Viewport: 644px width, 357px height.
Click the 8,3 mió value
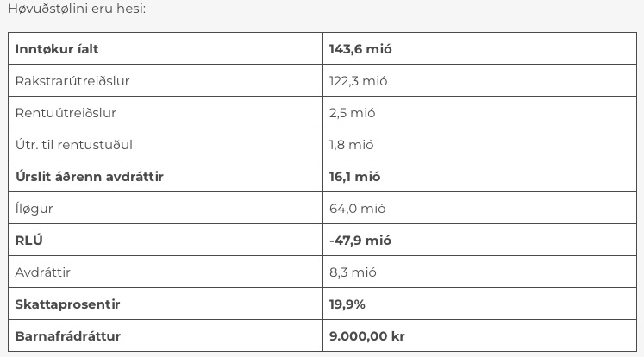tap(353, 272)
